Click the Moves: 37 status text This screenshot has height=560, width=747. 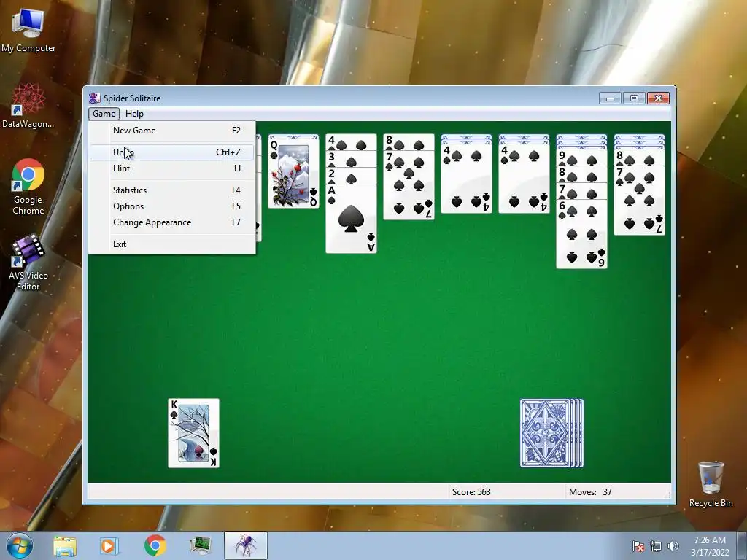[590, 492]
